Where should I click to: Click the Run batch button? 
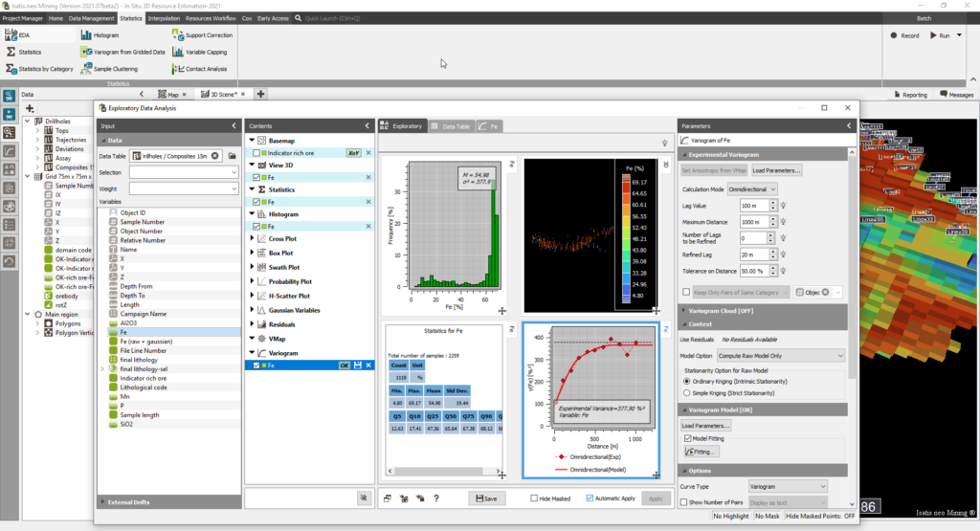click(x=940, y=35)
